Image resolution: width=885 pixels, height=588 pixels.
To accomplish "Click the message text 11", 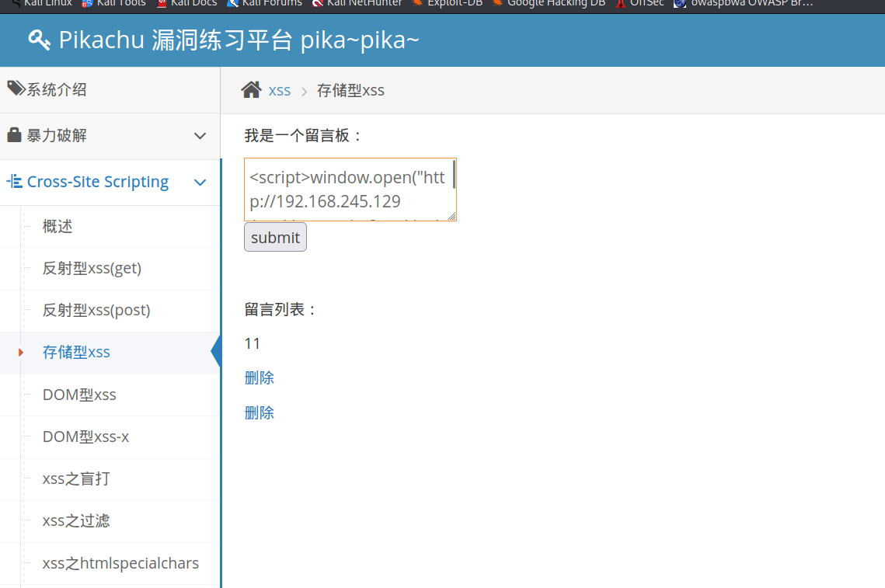I will tap(253, 343).
